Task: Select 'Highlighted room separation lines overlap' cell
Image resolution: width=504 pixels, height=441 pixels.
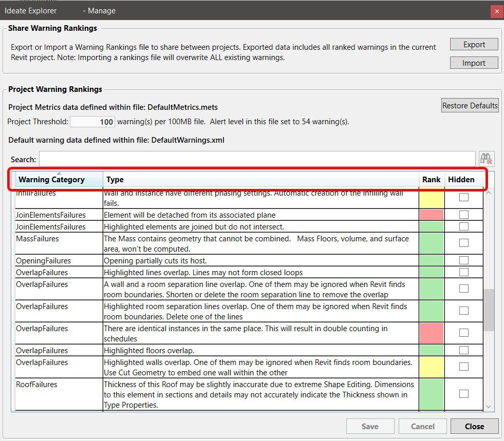Action: pyautogui.click(x=260, y=311)
